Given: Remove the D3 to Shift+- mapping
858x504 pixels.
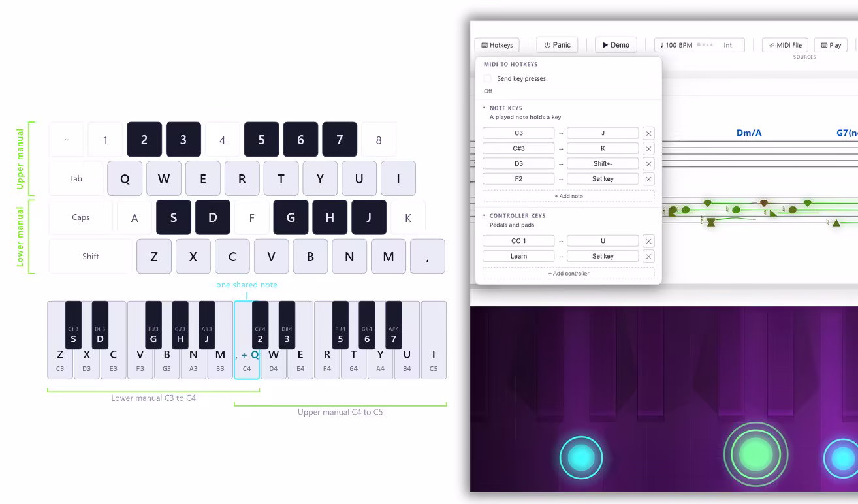Looking at the screenshot, I should pyautogui.click(x=648, y=164).
